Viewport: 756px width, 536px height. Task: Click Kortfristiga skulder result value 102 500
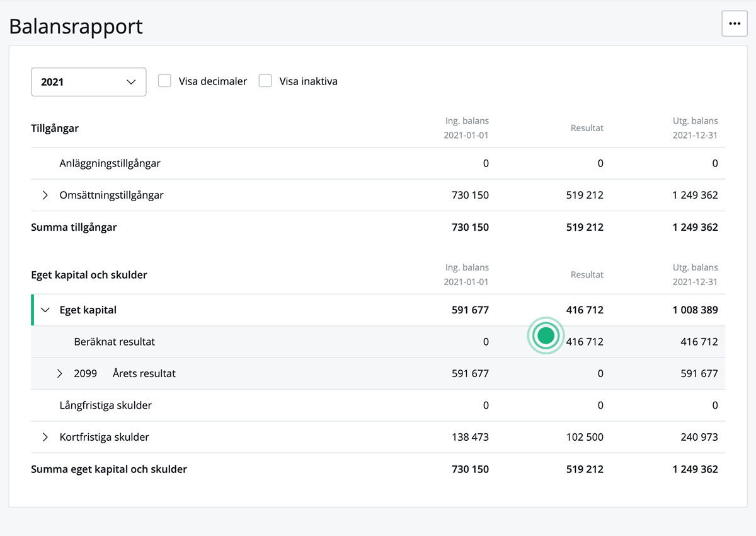585,437
